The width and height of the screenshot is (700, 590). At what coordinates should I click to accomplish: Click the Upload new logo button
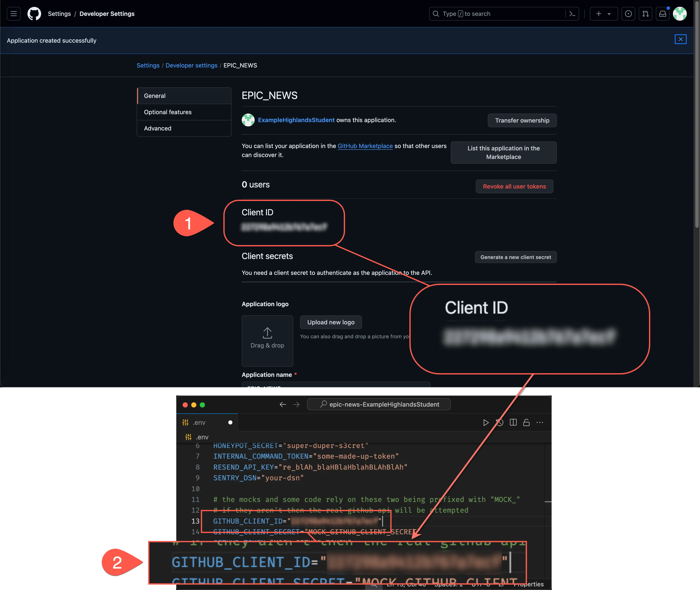coord(331,322)
